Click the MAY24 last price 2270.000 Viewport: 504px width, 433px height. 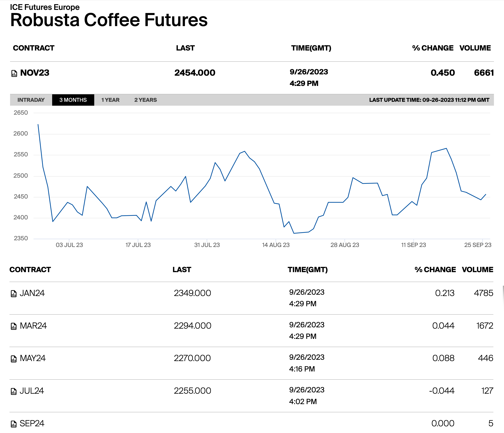coord(192,358)
